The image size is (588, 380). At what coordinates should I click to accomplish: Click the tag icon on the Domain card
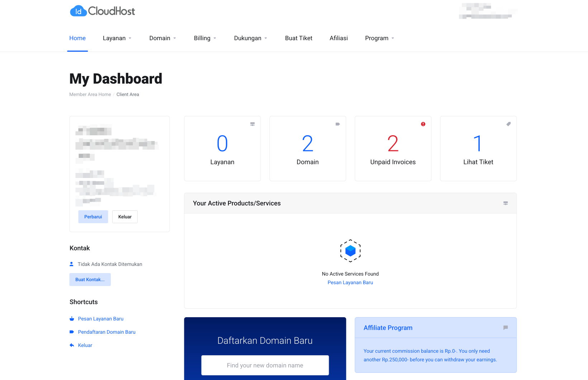click(x=337, y=124)
